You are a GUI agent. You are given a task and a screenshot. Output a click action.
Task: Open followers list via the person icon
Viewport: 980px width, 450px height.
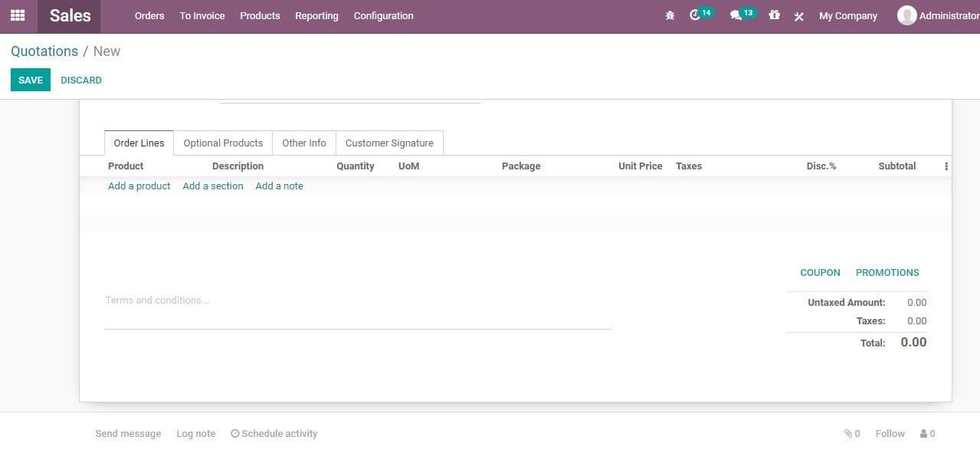coord(923,433)
